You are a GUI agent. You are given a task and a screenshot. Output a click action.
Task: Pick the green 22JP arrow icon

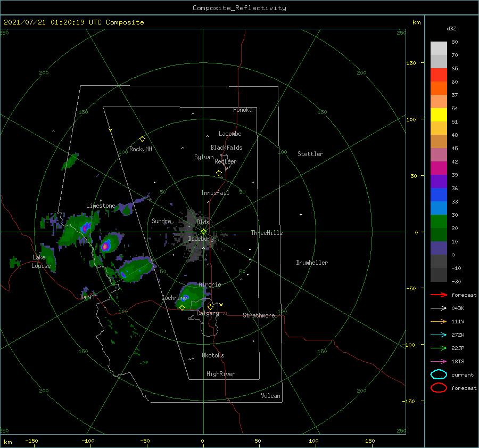(x=439, y=348)
